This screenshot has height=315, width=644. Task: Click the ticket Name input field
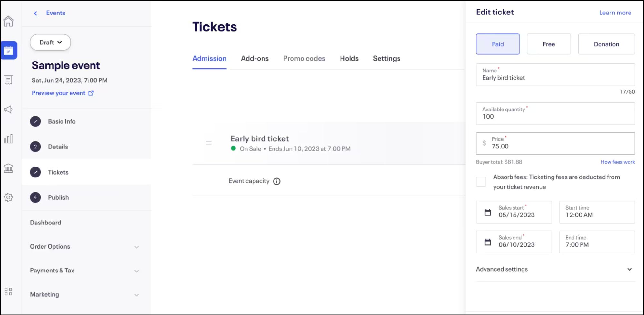[x=555, y=75]
